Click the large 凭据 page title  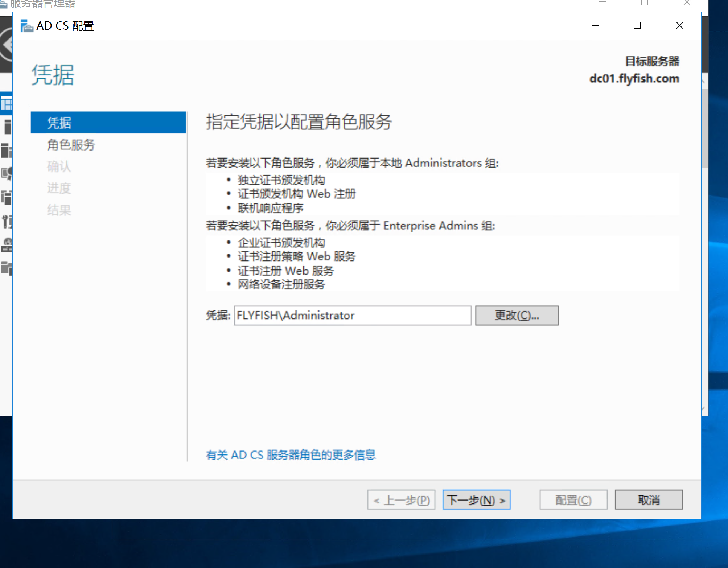pos(53,75)
